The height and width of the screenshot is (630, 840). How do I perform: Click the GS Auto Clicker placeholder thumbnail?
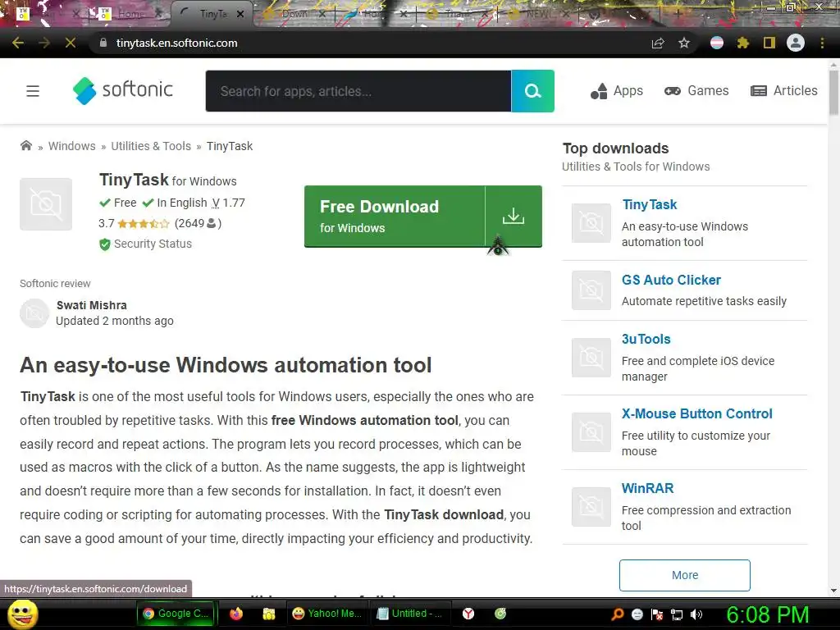pyautogui.click(x=591, y=290)
